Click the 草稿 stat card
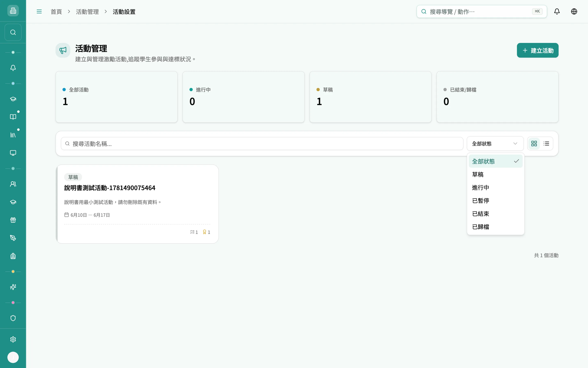Viewport: 588px width, 368px height. pos(370,97)
